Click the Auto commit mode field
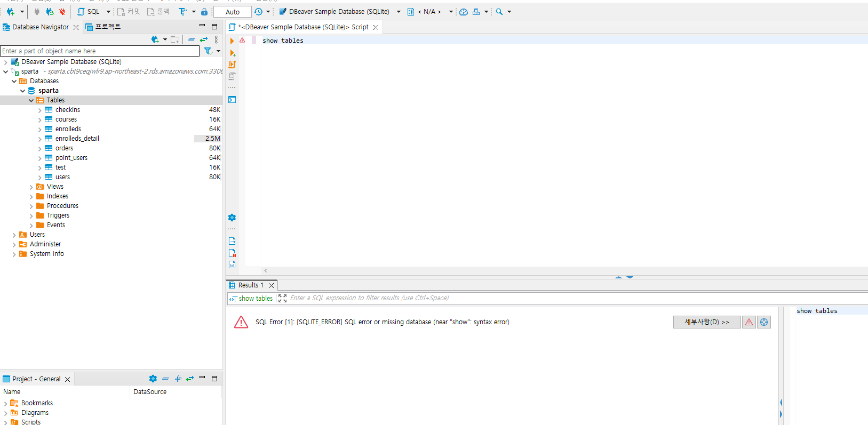Image resolution: width=868 pixels, height=425 pixels. coord(233,12)
